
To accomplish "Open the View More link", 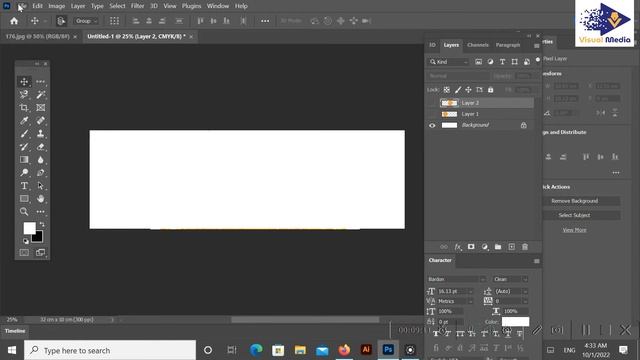I will pyautogui.click(x=574, y=230).
